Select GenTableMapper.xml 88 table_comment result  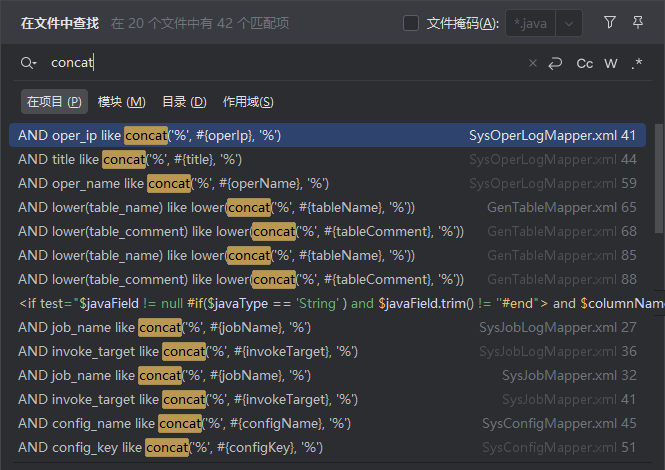coord(327,279)
